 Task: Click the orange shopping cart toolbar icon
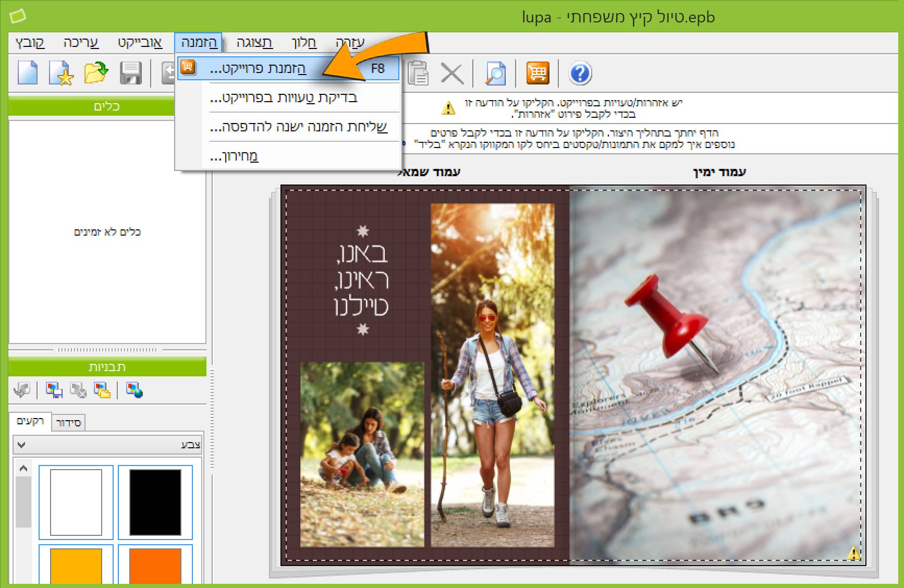[537, 73]
